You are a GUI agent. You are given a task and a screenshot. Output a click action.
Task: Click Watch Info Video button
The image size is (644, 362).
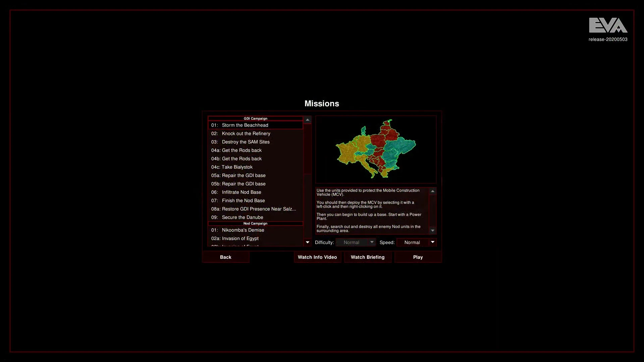coord(317,257)
